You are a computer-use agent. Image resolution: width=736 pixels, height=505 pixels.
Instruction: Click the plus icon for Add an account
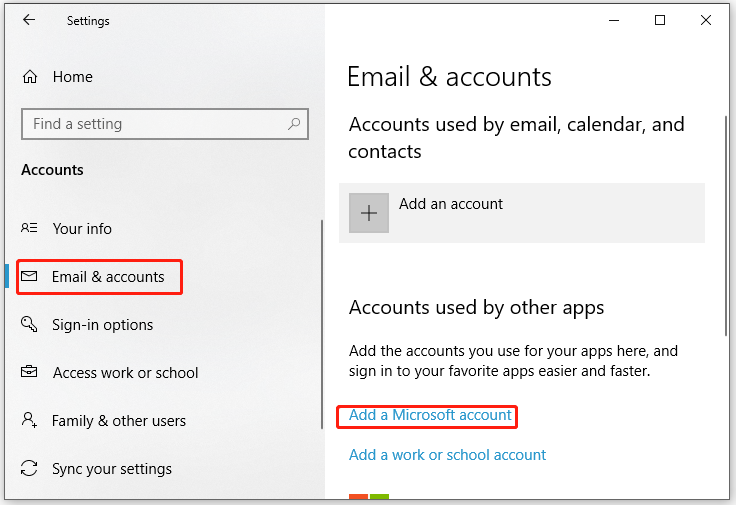[369, 213]
